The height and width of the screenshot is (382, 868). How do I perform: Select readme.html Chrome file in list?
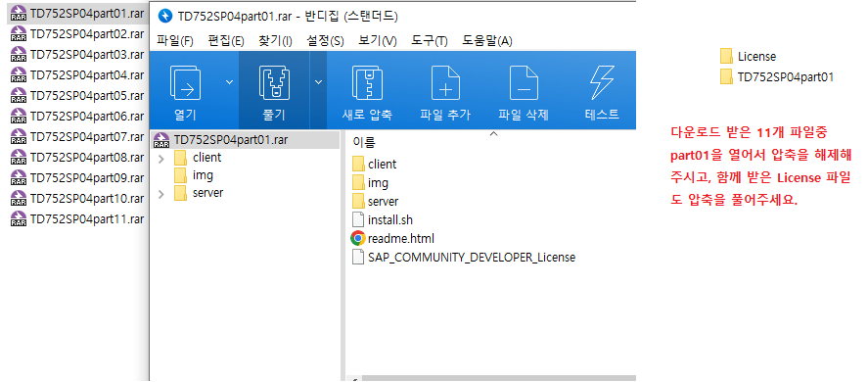tap(392, 238)
